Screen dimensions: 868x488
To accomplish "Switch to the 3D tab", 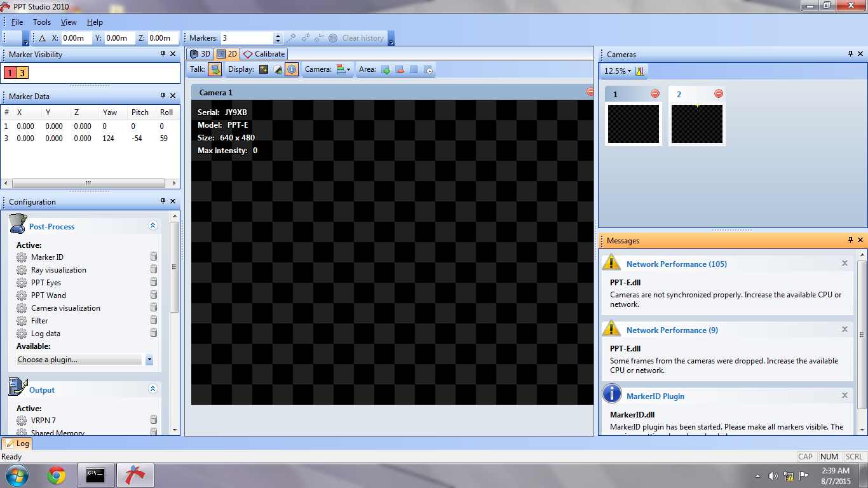I will click(200, 54).
